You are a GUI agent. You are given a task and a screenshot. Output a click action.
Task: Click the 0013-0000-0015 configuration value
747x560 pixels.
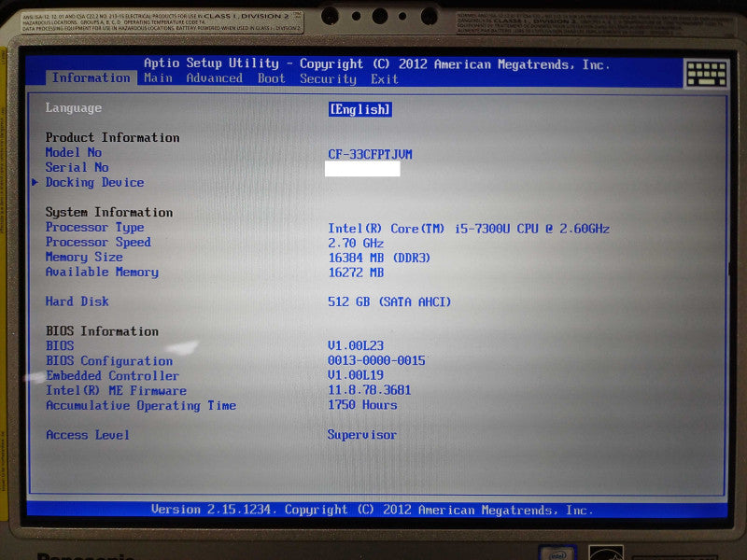(x=376, y=360)
